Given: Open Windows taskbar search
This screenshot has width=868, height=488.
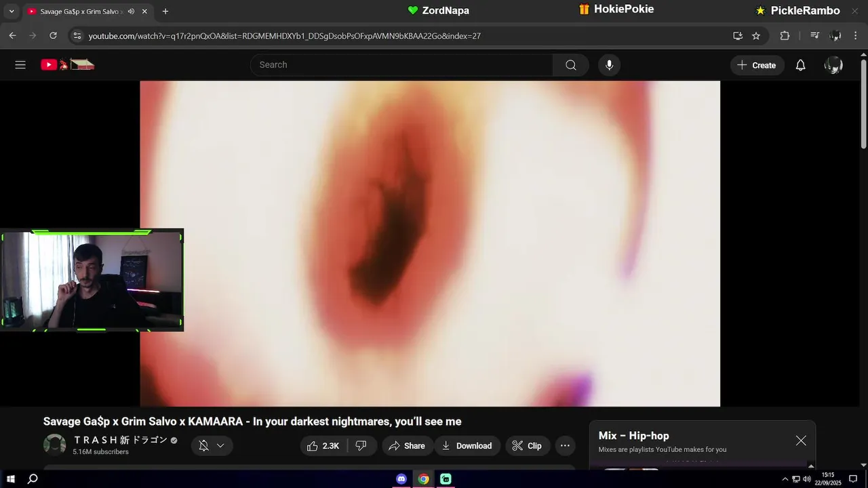Looking at the screenshot, I should pos(32,479).
